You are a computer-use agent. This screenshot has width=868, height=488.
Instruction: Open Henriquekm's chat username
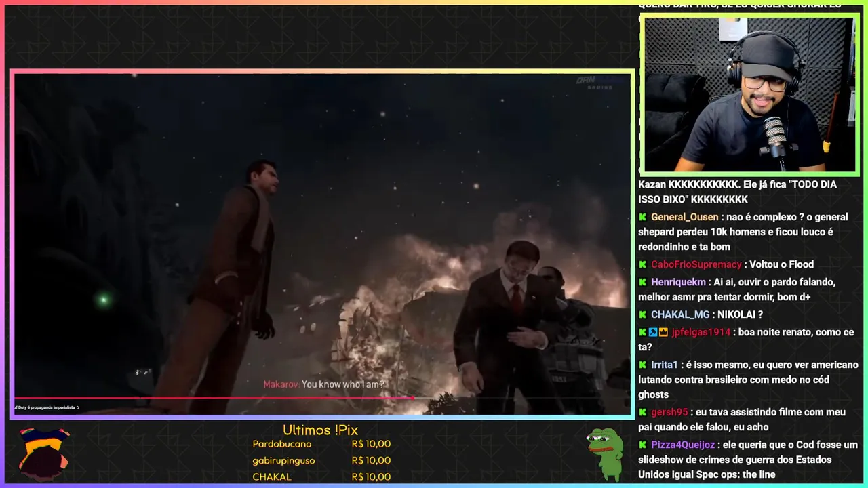pyautogui.click(x=678, y=282)
